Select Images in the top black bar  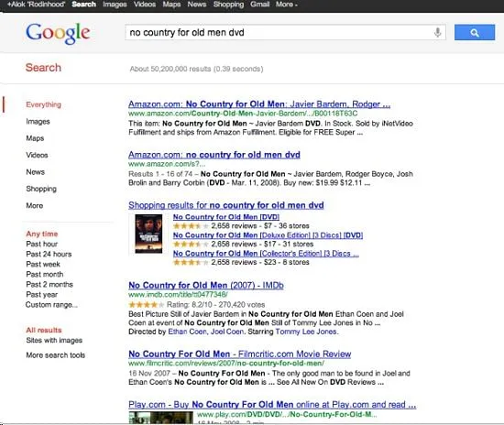(x=115, y=5)
